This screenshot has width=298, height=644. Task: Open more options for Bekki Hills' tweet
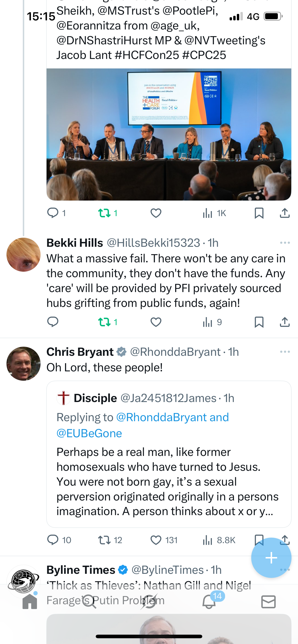point(285,243)
